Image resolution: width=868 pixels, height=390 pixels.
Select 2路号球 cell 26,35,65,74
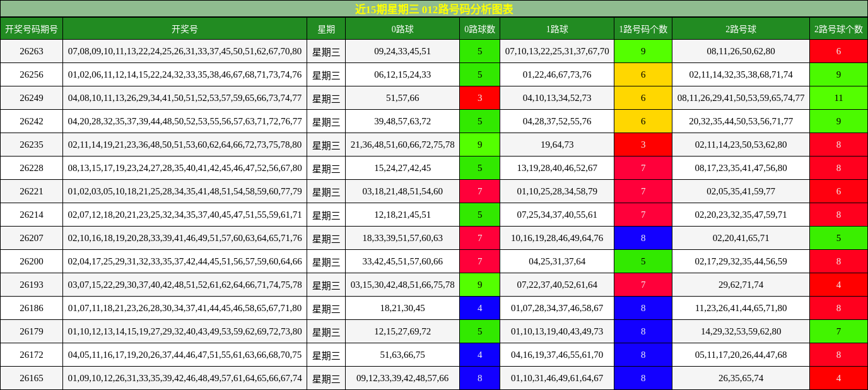(741, 378)
